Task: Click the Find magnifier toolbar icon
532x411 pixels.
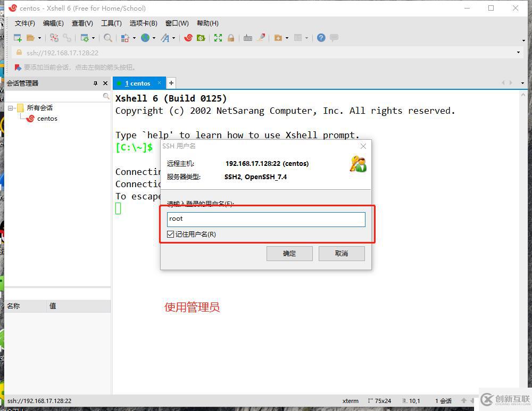Action: pyautogui.click(x=108, y=38)
